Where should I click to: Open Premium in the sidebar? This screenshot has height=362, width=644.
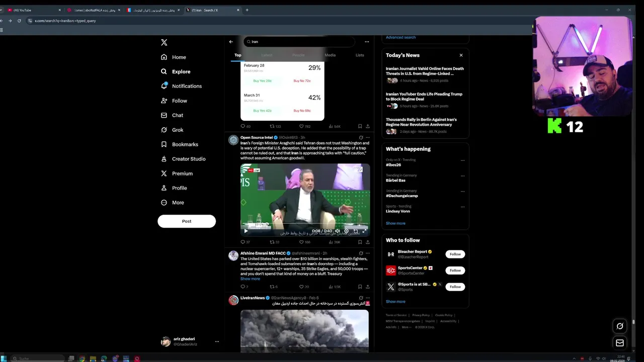pos(177,173)
